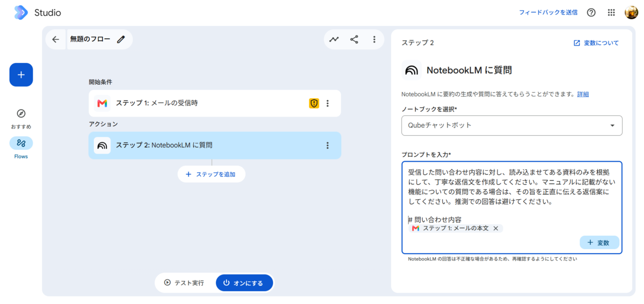Screen dimensions: 644x304
Task: Click the プロンプトを入力 label
Action: pyautogui.click(x=426, y=155)
